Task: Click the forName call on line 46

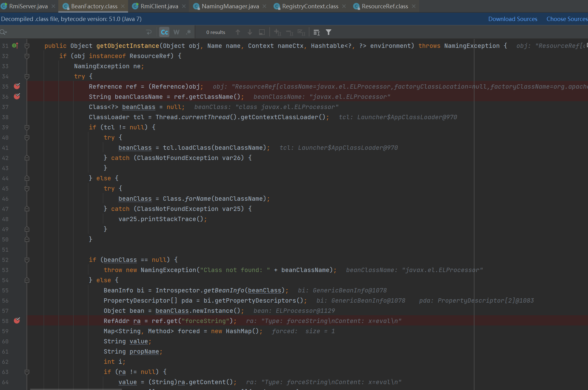Action: pyautogui.click(x=198, y=199)
